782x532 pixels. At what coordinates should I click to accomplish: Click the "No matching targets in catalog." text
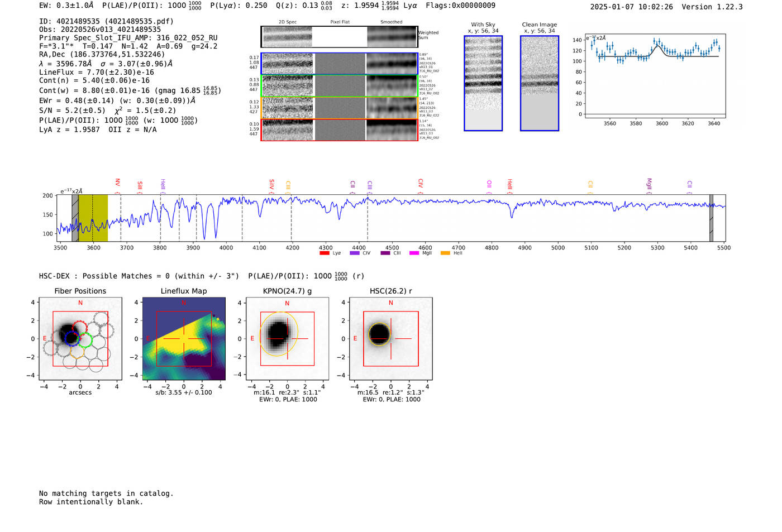[x=106, y=493]
